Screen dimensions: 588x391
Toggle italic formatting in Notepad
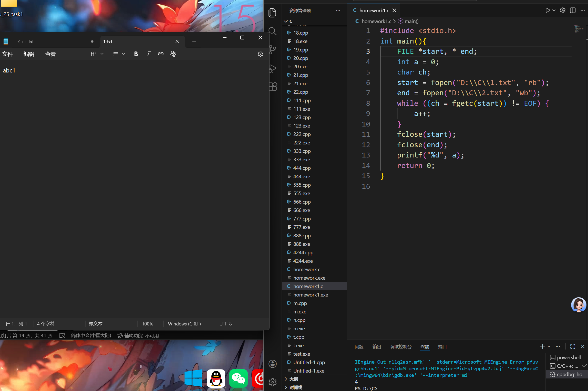pos(148,54)
